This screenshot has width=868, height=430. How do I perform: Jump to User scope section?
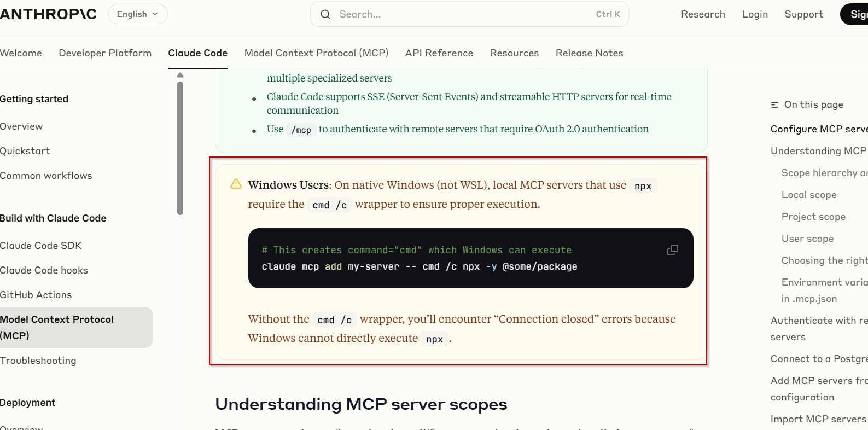807,239
